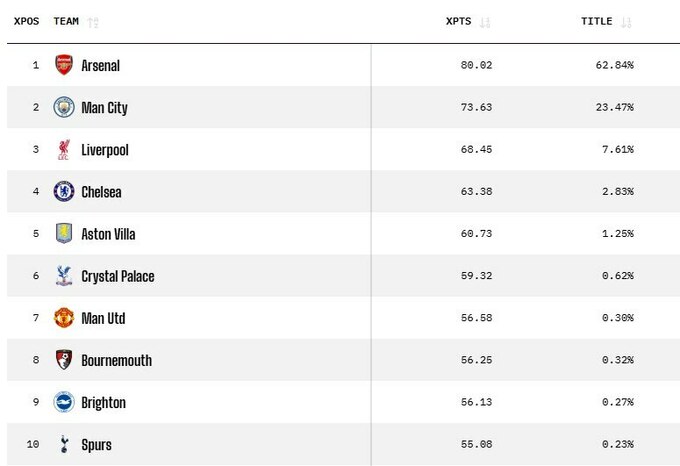This screenshot has height=466, width=680.
Task: Click the Man Utd club crest
Action: pyautogui.click(x=64, y=318)
